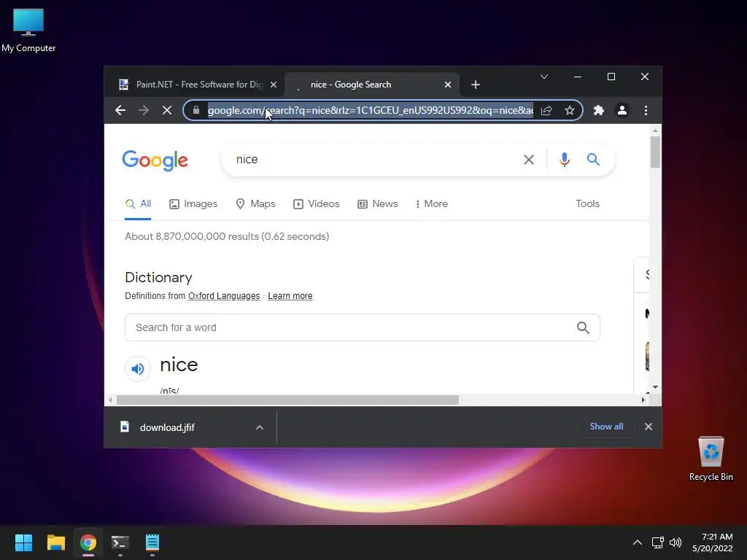The image size is (747, 560).
Task: Open the Chrome profile avatar
Action: click(622, 111)
